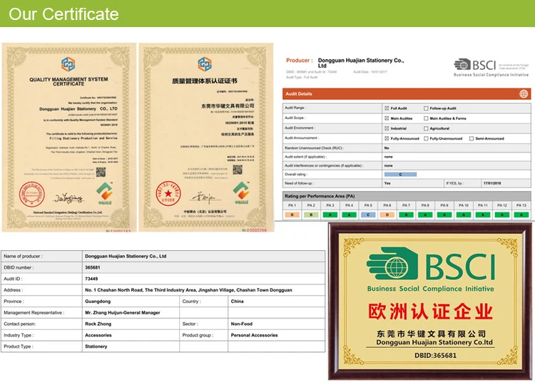
Task: Click the PA 10 column header
Action: pyautogui.click(x=464, y=205)
